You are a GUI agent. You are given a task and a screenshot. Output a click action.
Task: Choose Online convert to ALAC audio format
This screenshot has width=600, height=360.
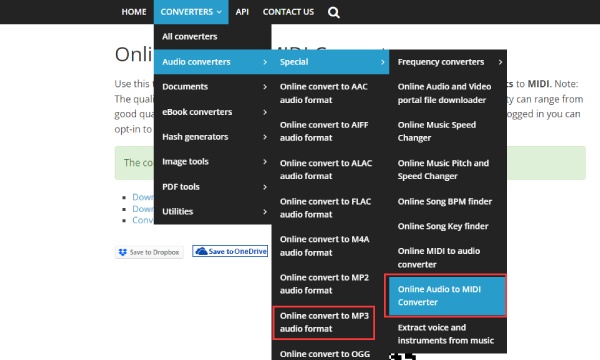(330, 169)
